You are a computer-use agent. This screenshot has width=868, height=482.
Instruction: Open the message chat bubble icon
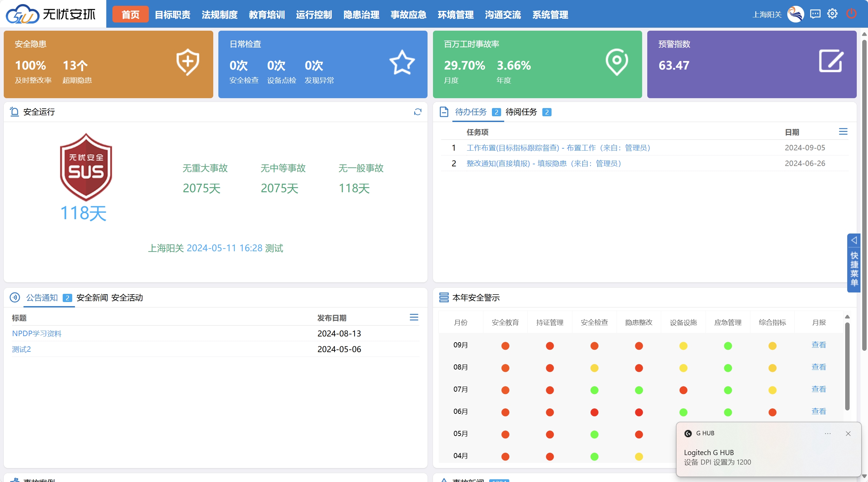[x=815, y=14]
